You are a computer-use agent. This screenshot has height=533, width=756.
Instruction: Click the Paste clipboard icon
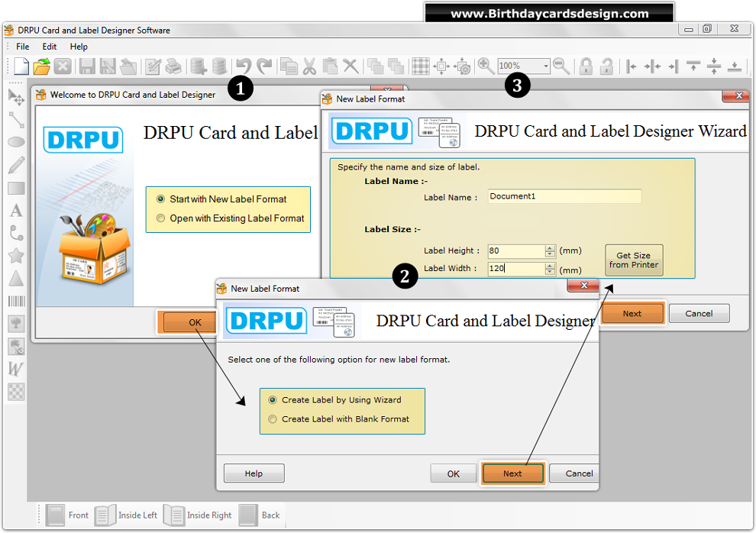pyautogui.click(x=330, y=66)
